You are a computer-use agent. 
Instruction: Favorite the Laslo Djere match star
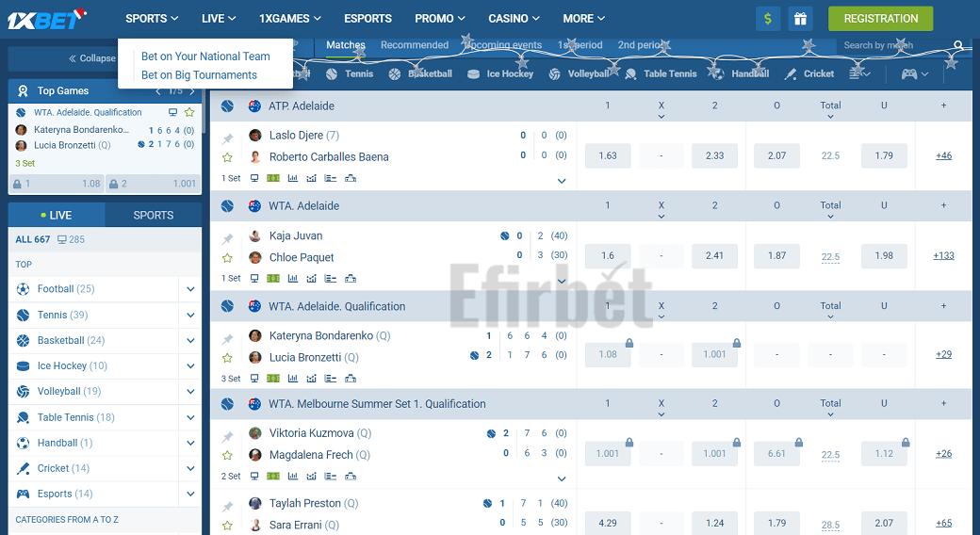pyautogui.click(x=227, y=157)
